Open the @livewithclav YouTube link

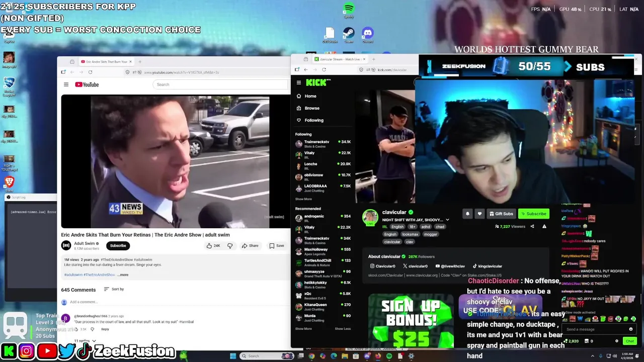(x=450, y=266)
